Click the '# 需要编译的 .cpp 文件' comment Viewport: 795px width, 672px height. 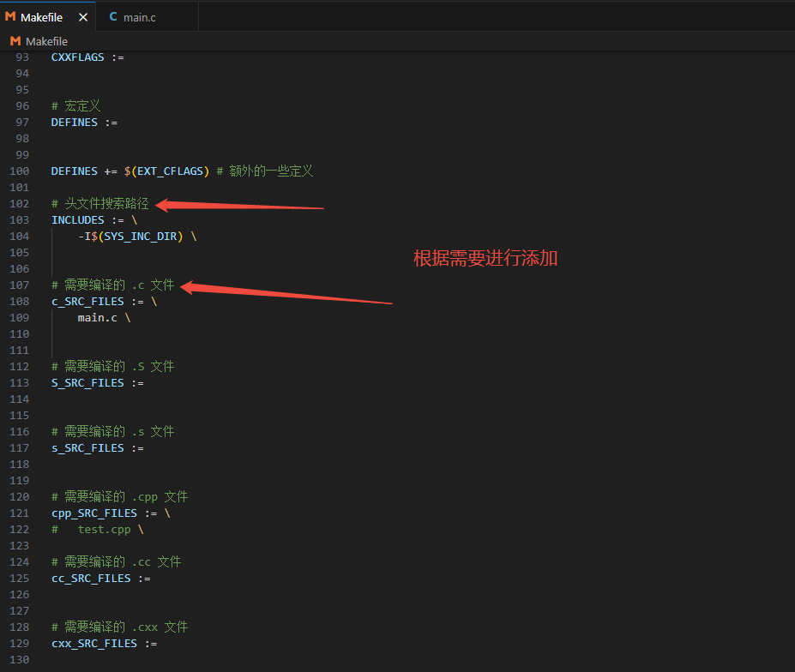pyautogui.click(x=120, y=497)
